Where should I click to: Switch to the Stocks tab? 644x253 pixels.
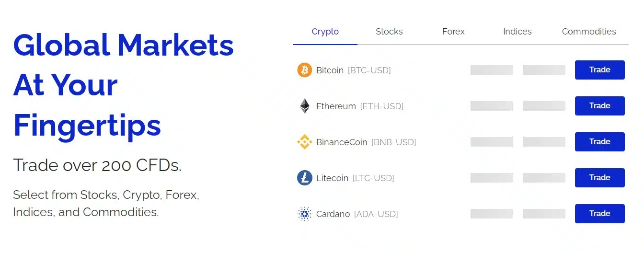389,32
